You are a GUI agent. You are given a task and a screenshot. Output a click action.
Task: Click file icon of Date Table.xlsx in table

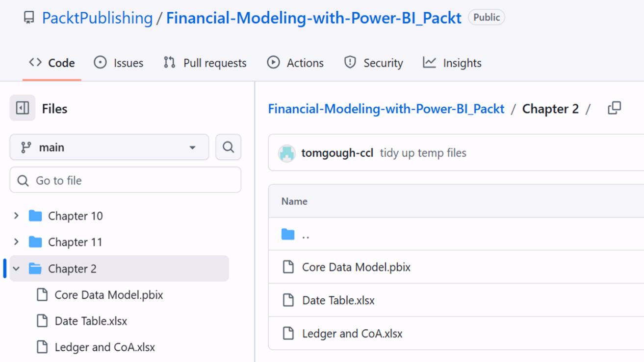tap(288, 300)
